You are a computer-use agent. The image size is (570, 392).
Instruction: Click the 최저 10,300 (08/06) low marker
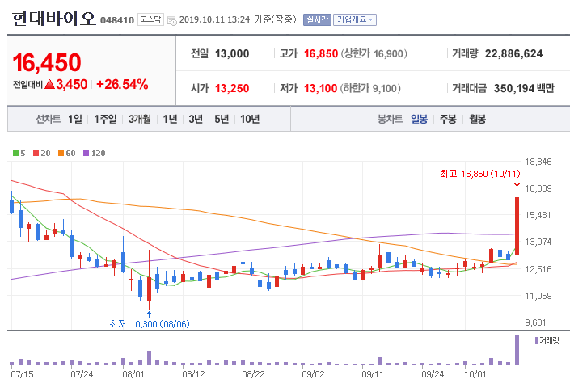[x=150, y=323]
